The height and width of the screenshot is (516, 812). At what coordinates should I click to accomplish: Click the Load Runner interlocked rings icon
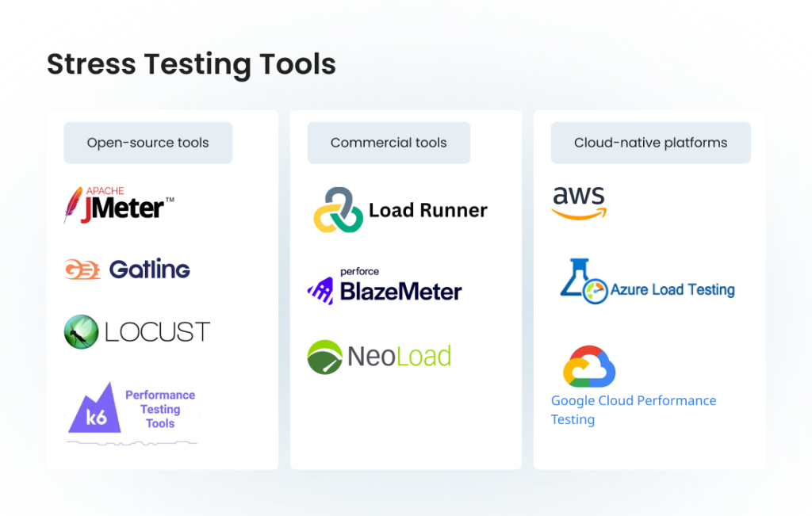338,210
